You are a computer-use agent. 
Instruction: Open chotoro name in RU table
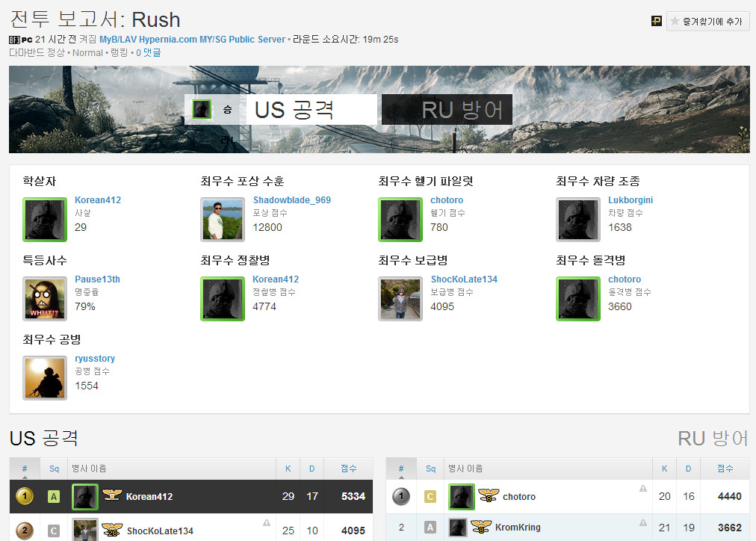518,497
